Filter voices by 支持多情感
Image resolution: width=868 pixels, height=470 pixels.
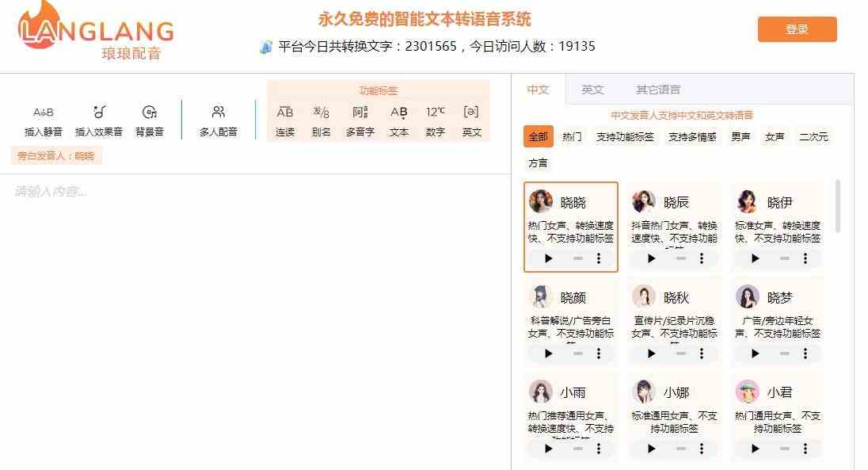point(692,136)
